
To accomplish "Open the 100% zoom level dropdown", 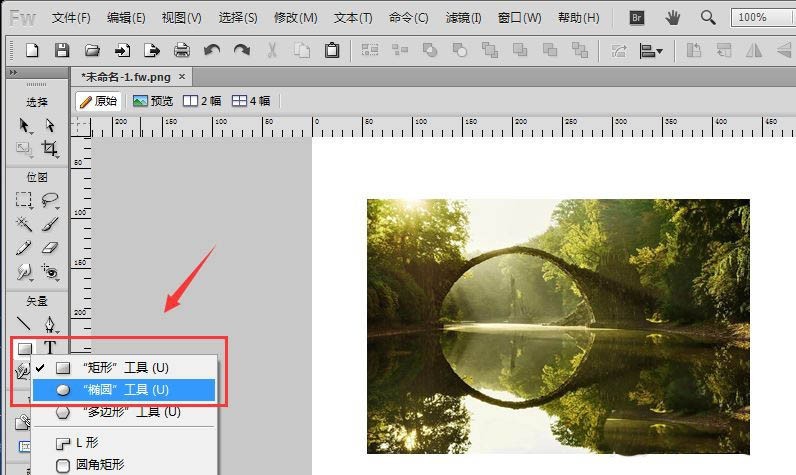I will (761, 18).
